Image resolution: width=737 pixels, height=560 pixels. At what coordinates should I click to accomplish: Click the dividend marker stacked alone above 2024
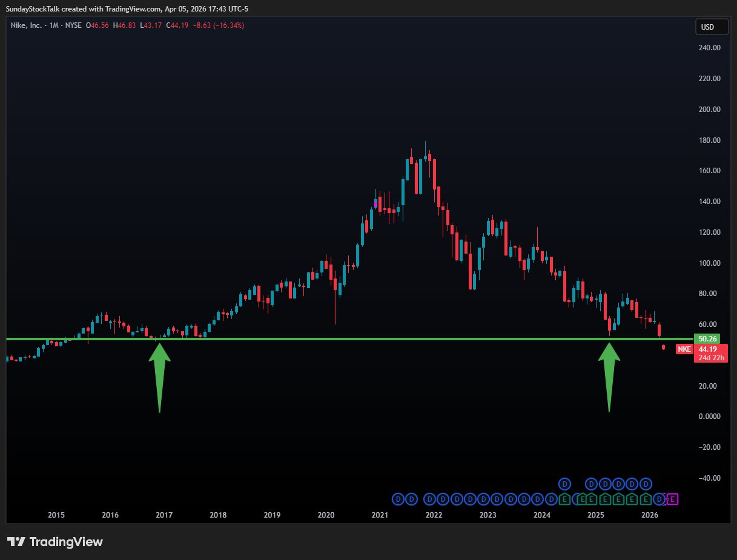pyautogui.click(x=564, y=484)
